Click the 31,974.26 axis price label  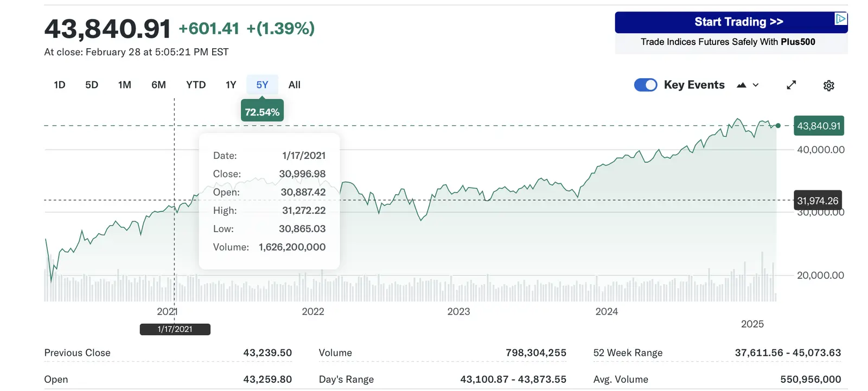click(818, 200)
